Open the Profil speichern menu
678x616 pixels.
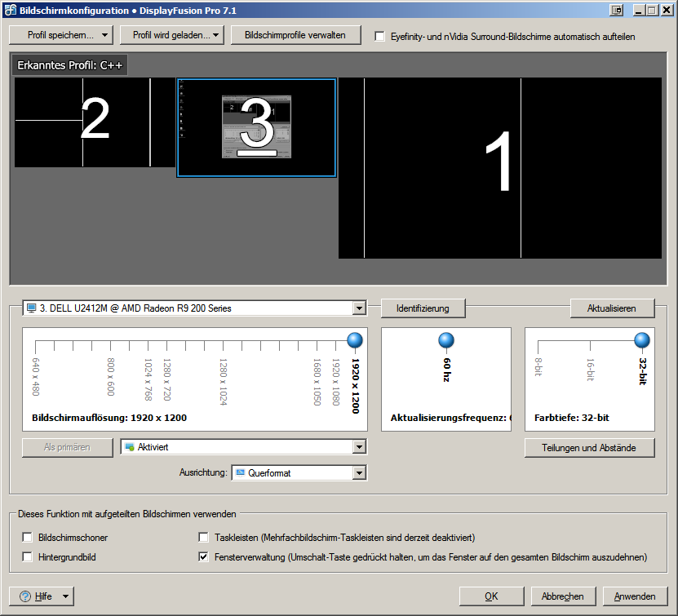pos(60,35)
